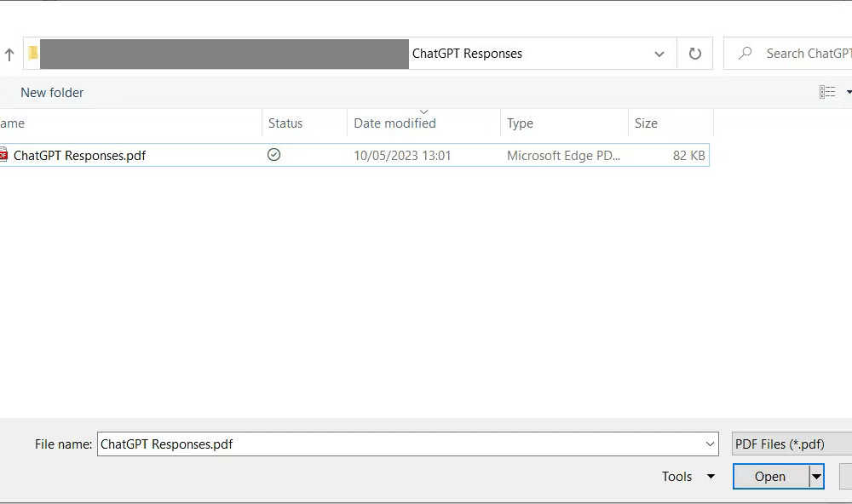Go up one folder level arrow
Viewport: 852px width, 504px height.
coord(9,54)
